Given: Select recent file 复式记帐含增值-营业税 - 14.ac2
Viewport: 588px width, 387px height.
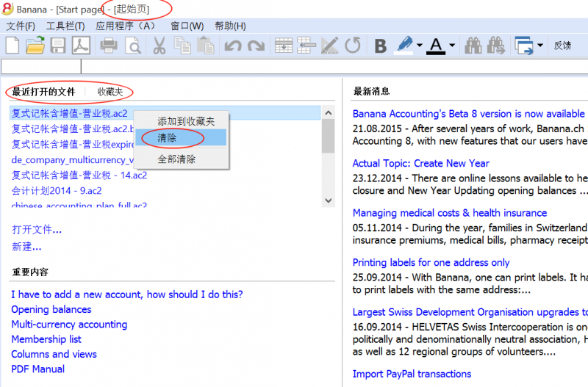Looking at the screenshot, I should tap(79, 176).
